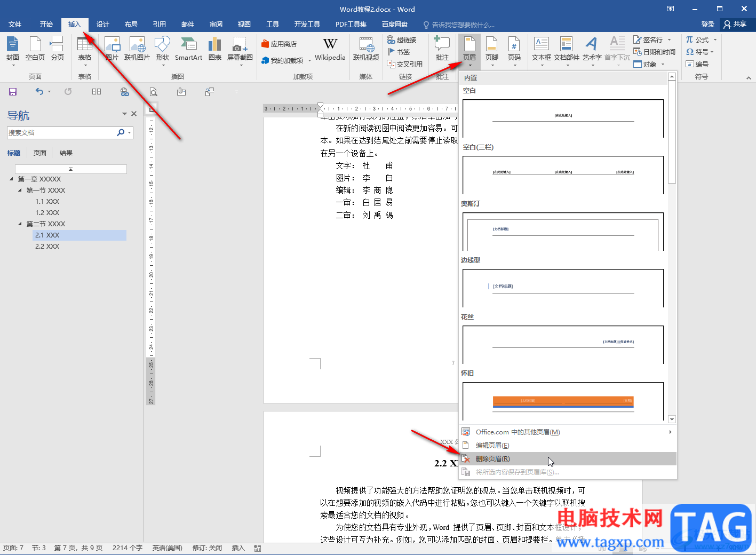Jump to heading 1.1 XXX in navigation
Image resolution: width=756 pixels, height=555 pixels.
pos(79,202)
